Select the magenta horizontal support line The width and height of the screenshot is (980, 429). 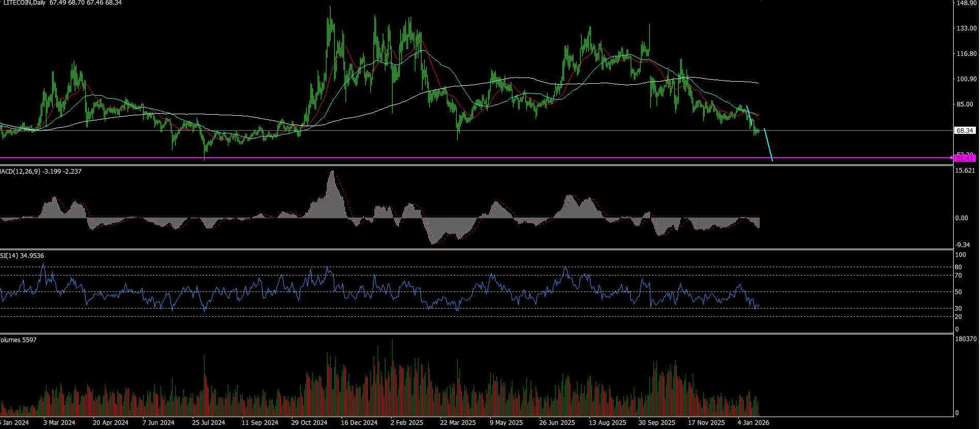(475, 158)
